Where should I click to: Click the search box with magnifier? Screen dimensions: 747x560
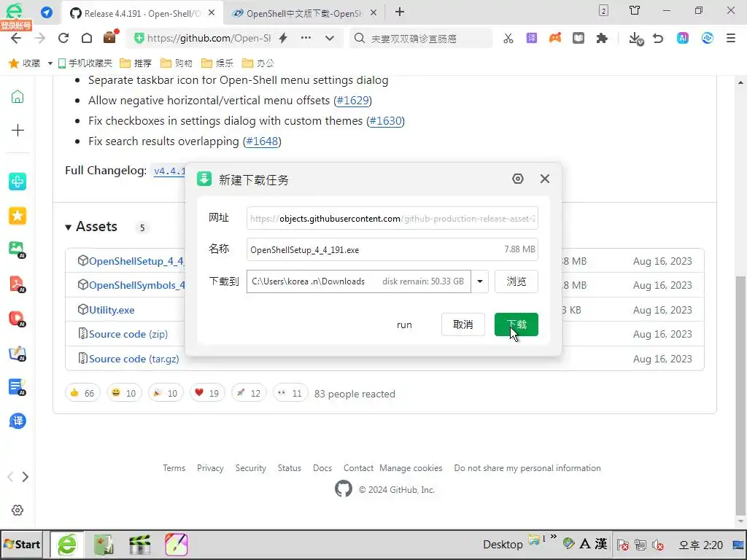point(421,39)
